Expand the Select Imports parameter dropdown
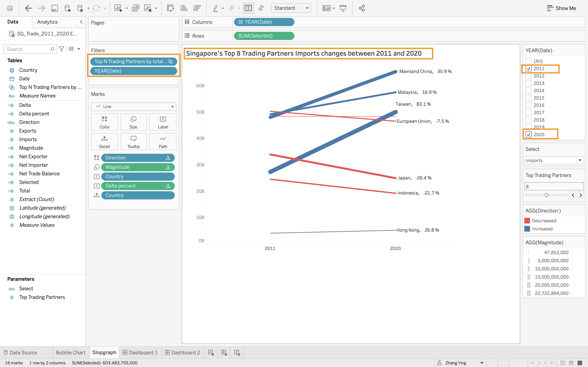The width and height of the screenshot is (588, 367). click(580, 160)
